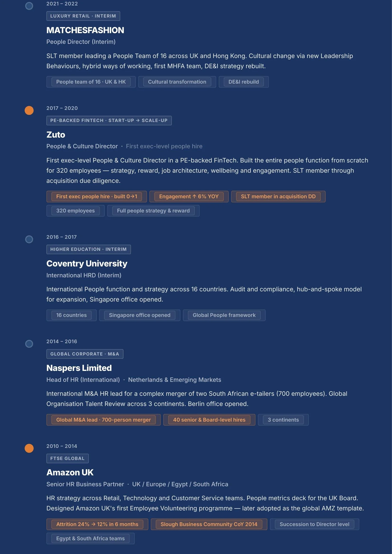Screen dimensions: 392x554
Task: Open the MATCHESFASHION heading
Action: [x=85, y=30]
